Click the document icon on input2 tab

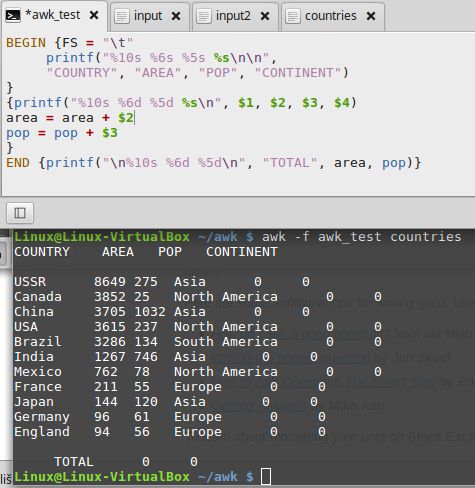[x=204, y=16]
